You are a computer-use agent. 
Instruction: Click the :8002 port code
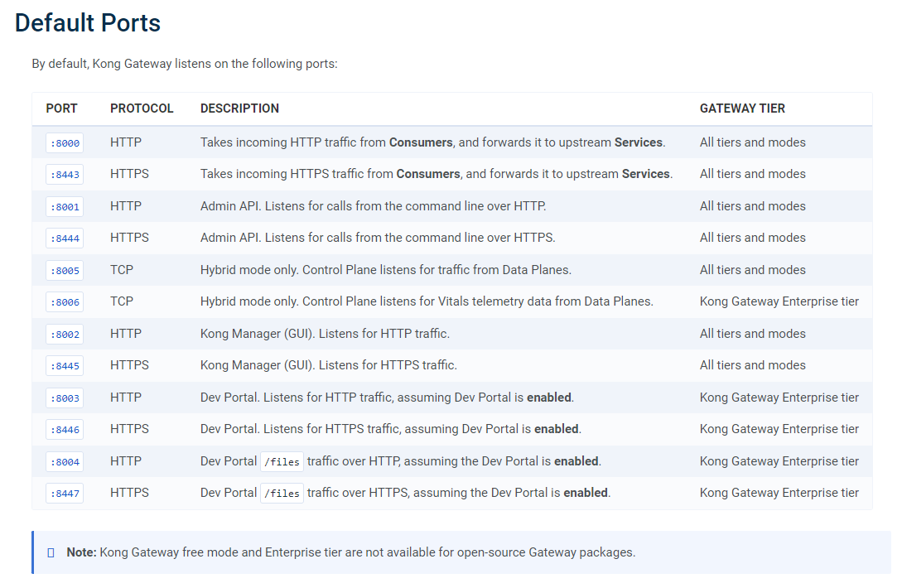[65, 335]
